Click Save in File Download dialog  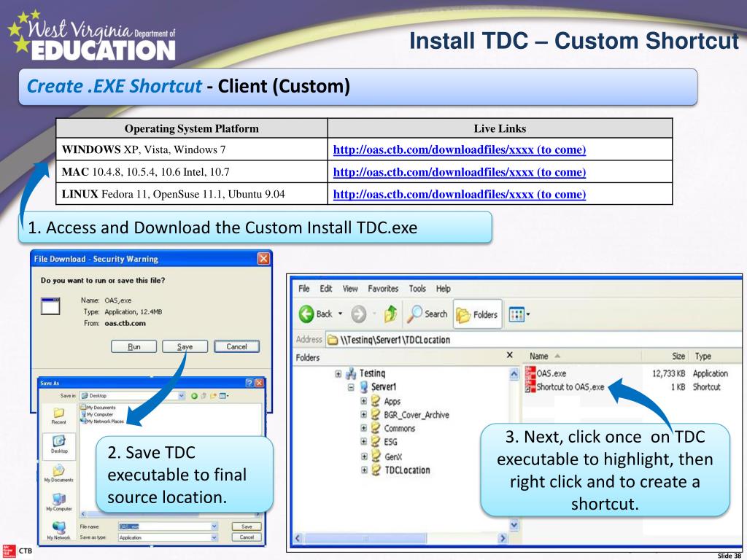click(x=185, y=346)
